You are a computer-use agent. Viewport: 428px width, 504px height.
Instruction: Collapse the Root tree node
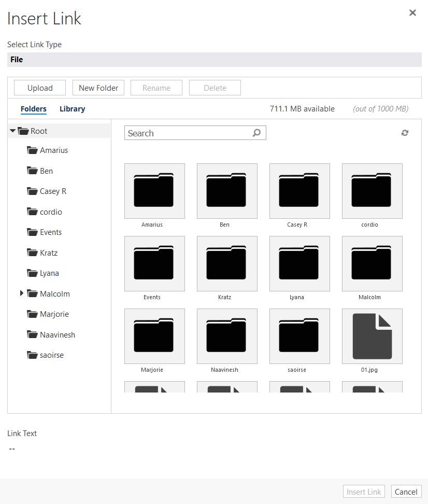(x=13, y=131)
